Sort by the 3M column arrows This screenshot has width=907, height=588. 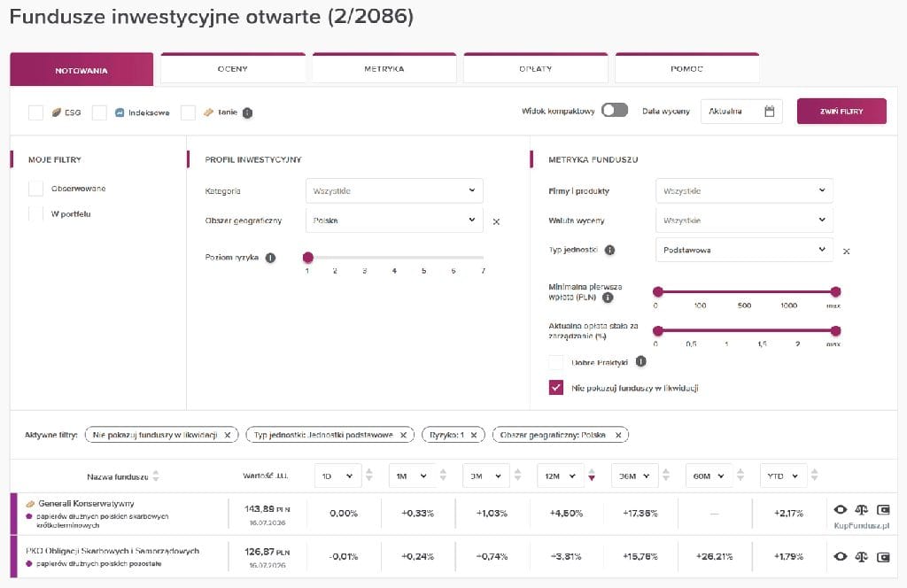pyautogui.click(x=517, y=476)
